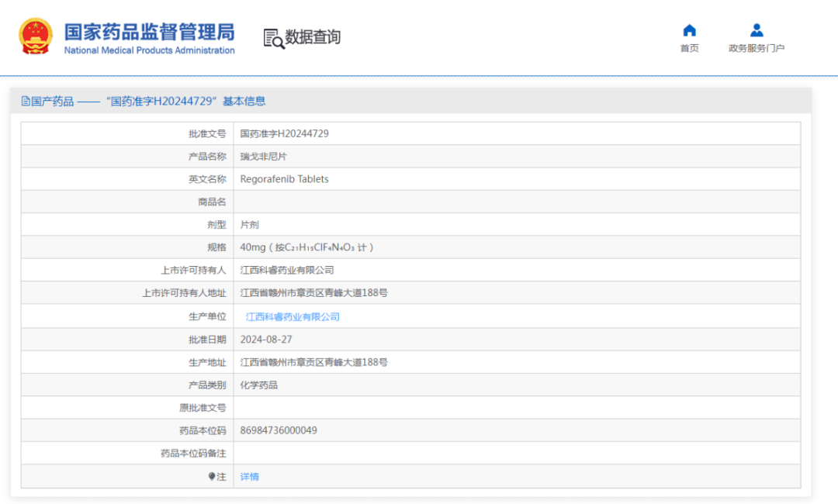Open 政务服务门户 via the user icon

757,30
